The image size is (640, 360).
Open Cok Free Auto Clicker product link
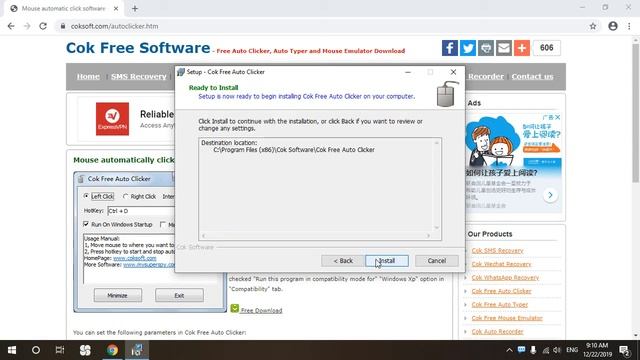pyautogui.click(x=501, y=291)
